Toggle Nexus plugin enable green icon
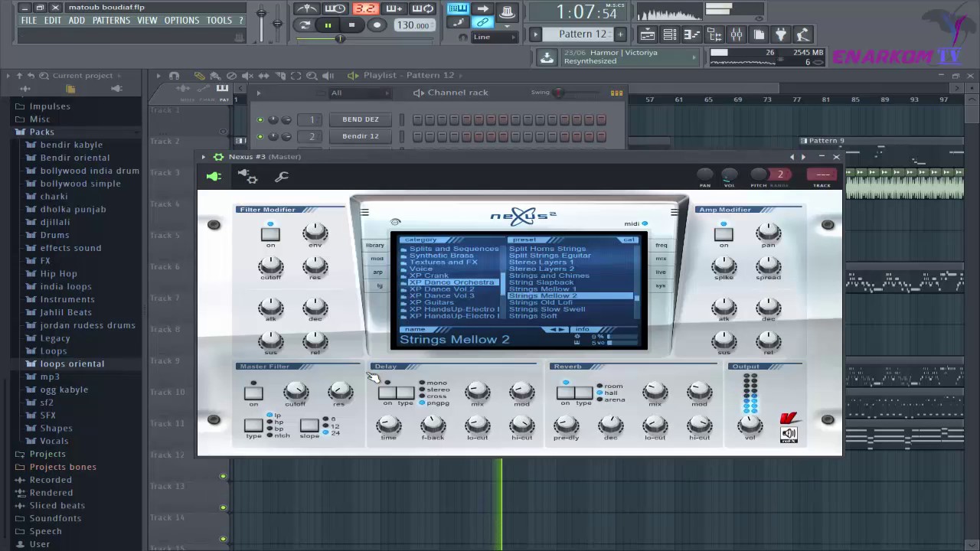This screenshot has height=551, width=980. (214, 177)
